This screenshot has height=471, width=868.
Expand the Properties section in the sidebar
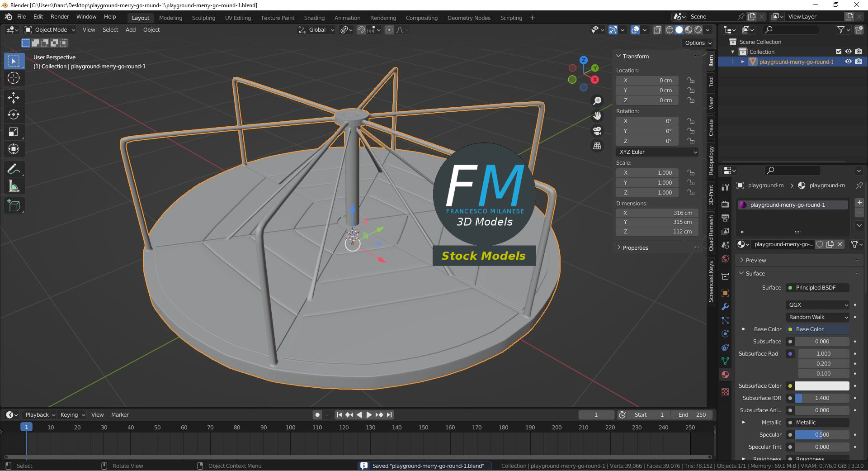pyautogui.click(x=635, y=247)
